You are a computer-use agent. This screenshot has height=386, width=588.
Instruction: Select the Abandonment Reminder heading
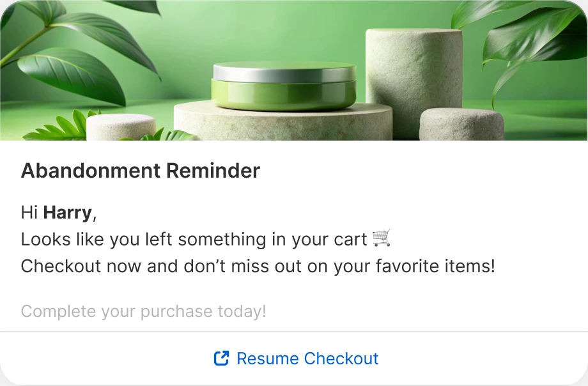pos(140,171)
